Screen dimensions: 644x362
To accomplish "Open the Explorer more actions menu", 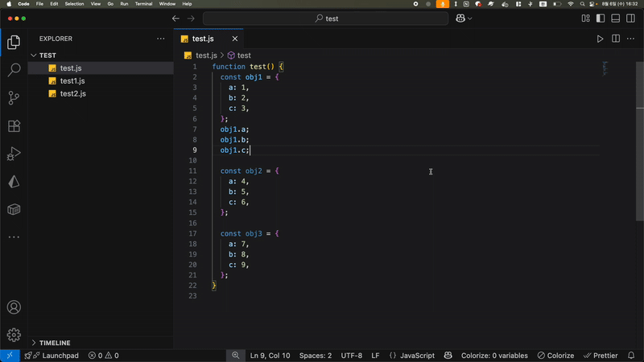I will tap(161, 39).
